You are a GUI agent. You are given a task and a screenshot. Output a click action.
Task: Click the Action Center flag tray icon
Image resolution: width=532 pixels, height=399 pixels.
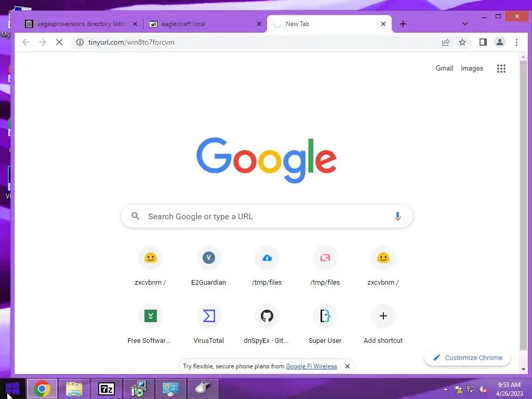click(458, 389)
